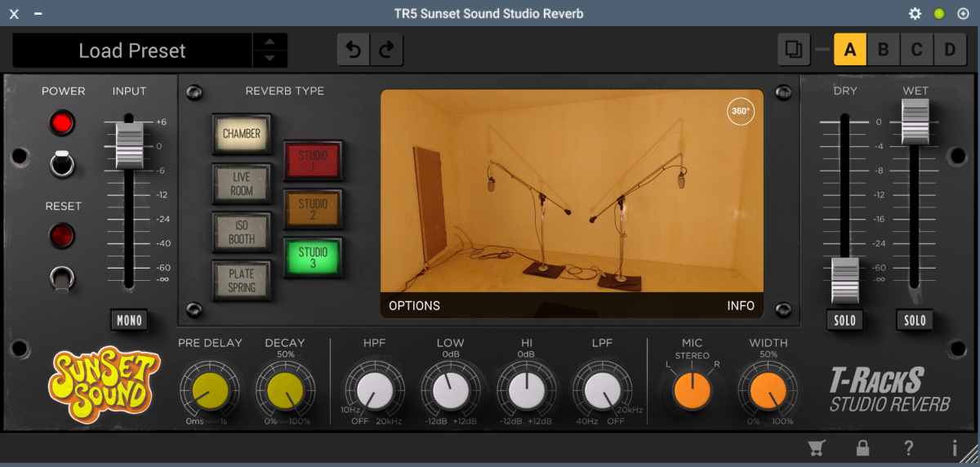Step to next preset with down arrow
The image size is (980, 467).
(269, 59)
